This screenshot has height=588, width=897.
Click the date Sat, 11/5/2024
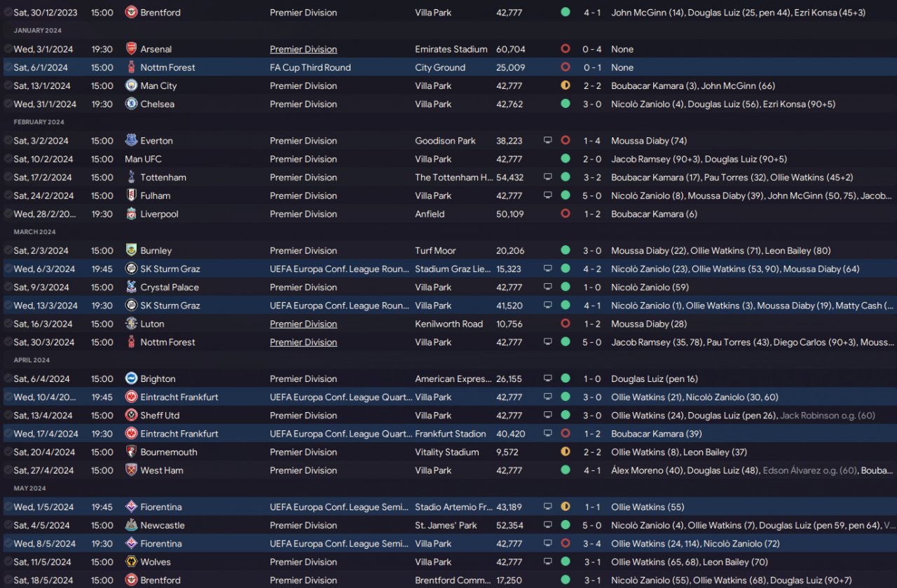(x=43, y=561)
